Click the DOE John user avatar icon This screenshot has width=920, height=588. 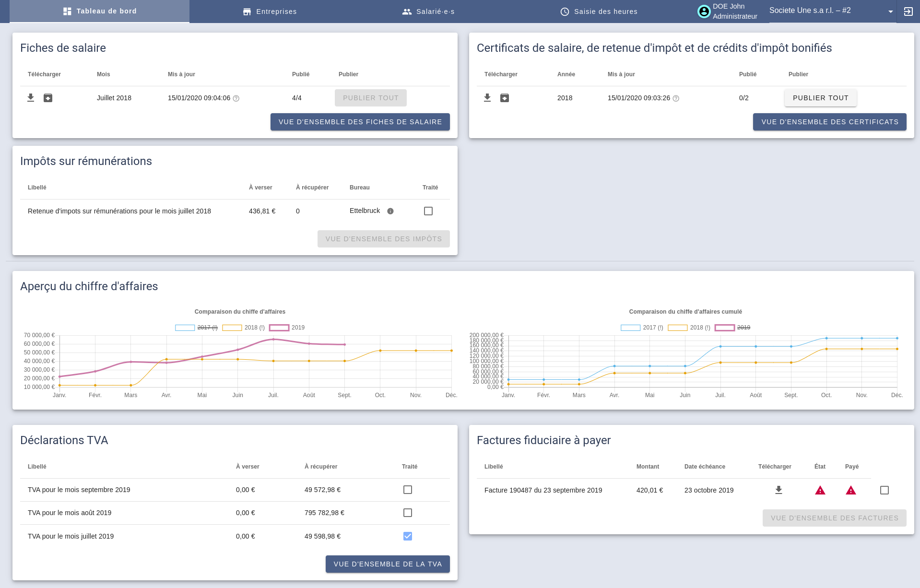(x=704, y=12)
